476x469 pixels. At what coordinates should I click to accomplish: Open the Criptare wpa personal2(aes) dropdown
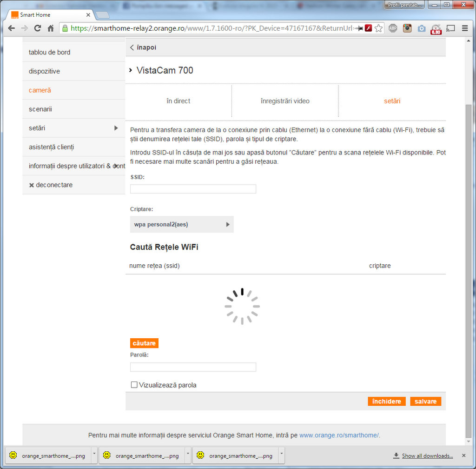pos(182,224)
